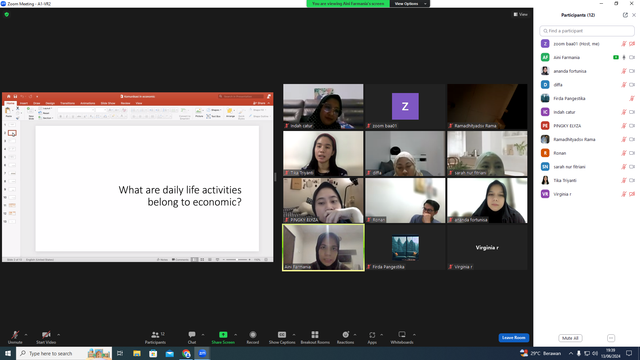Click the green Share Screen button
The image size is (640, 360).
click(x=223, y=337)
